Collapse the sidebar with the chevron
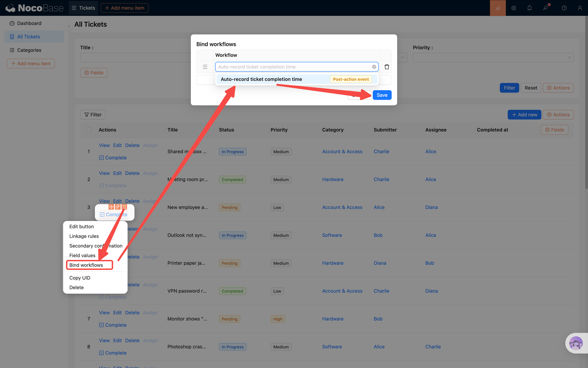The image size is (588, 368). coord(69,26)
